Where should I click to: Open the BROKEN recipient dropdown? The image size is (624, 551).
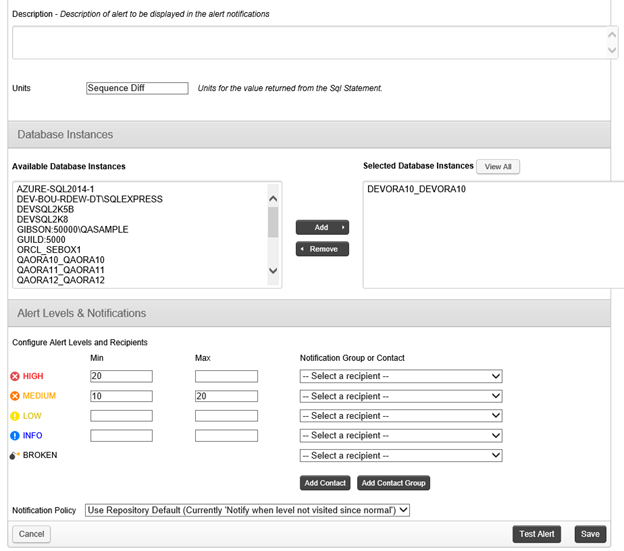point(401,456)
